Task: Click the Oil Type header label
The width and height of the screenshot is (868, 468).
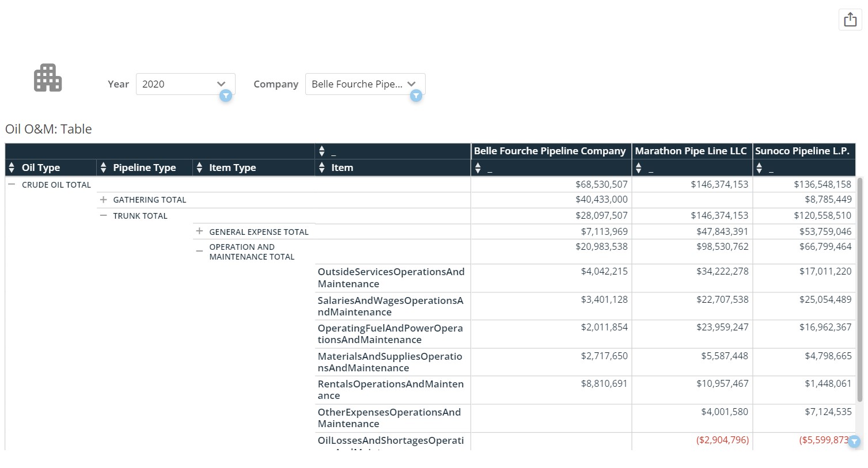Action: [x=41, y=168]
